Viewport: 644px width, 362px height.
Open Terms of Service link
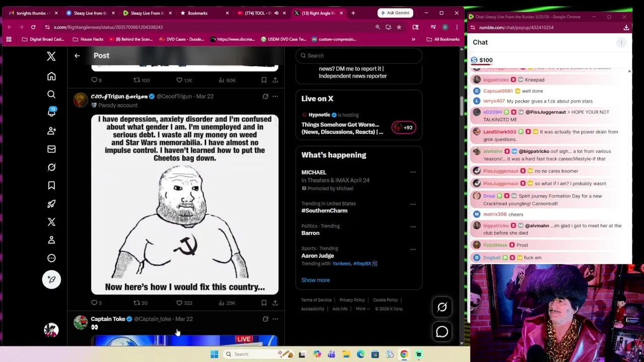pos(316,300)
